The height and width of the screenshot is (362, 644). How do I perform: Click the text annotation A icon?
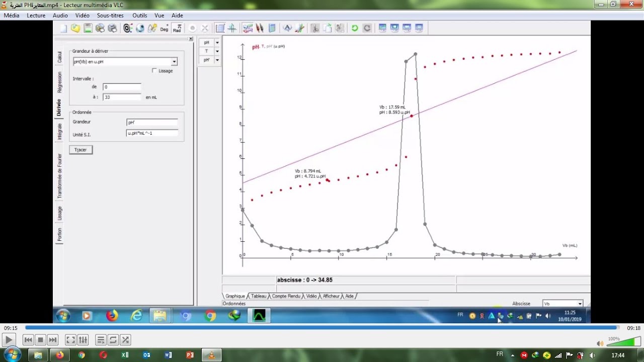[287, 29]
